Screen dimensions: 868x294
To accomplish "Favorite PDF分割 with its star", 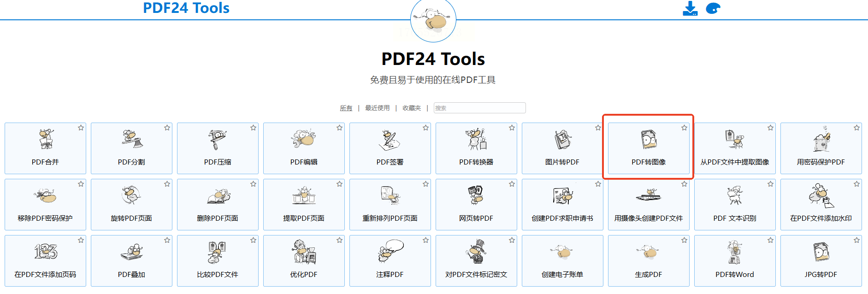I will click(167, 128).
